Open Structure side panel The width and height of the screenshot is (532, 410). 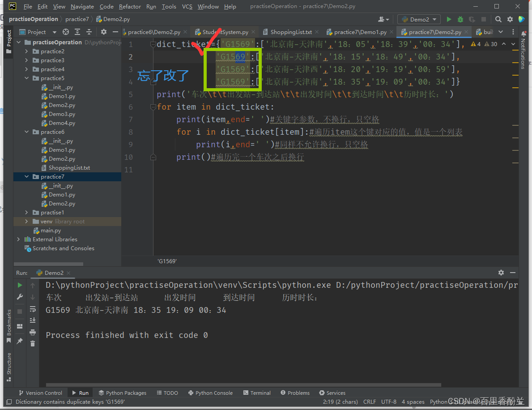point(9,367)
